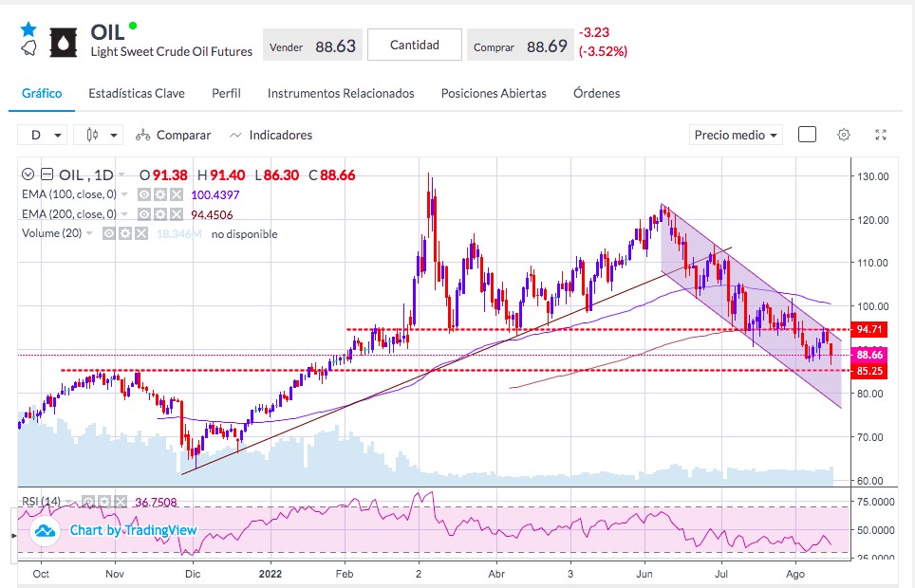Click the price alert bell icon
915x588 pixels.
pos(28,48)
